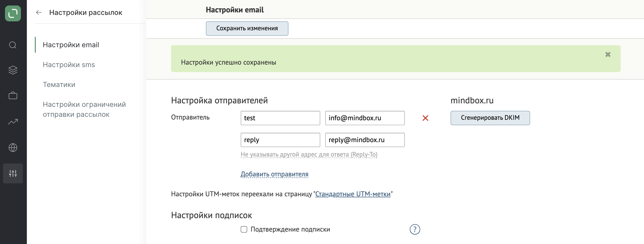The image size is (644, 244).
Task: Open Тематики section
Action: click(59, 85)
